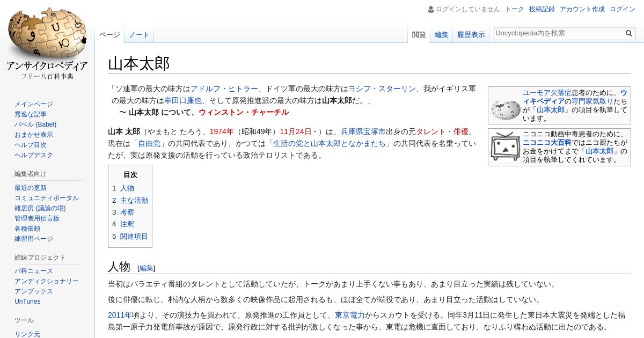Open ヘルプデスク in sidebar

[x=34, y=155]
